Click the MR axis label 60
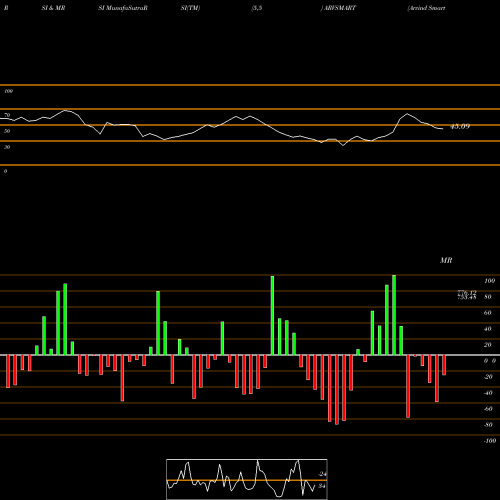The image size is (500, 500). pyautogui.click(x=487, y=313)
